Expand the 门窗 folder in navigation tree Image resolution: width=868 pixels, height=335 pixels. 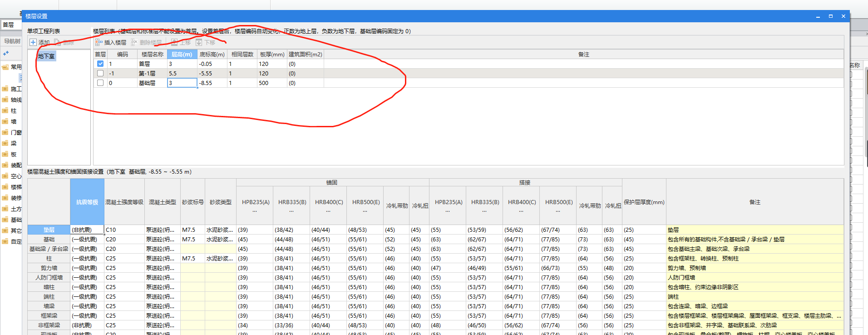click(x=5, y=132)
